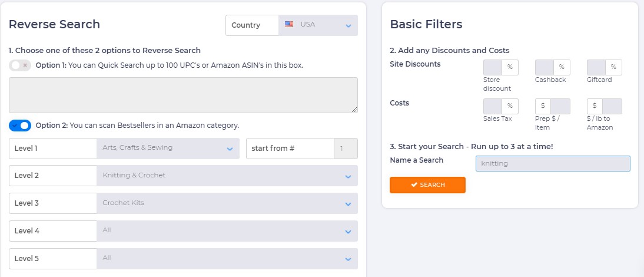Enable the Option 1 Quick Search toggle
This screenshot has height=277, width=644.
point(19,65)
